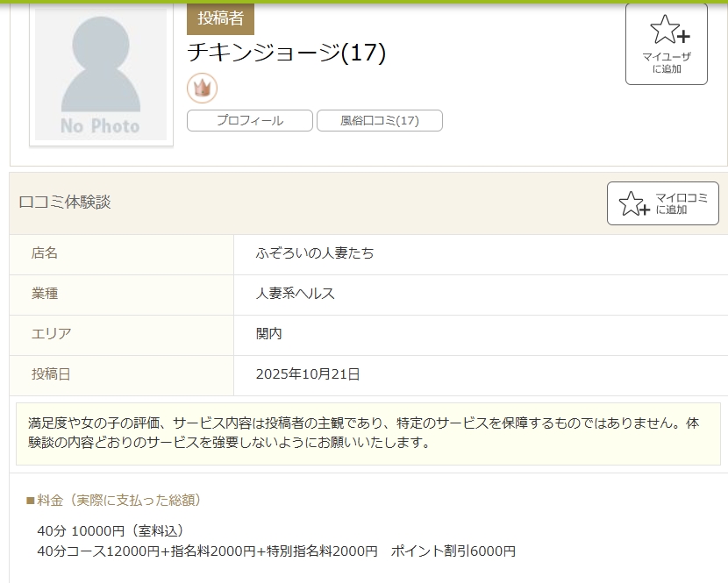The height and width of the screenshot is (583, 728).
Task: Click the crown rank icon under the username
Action: coord(202,89)
